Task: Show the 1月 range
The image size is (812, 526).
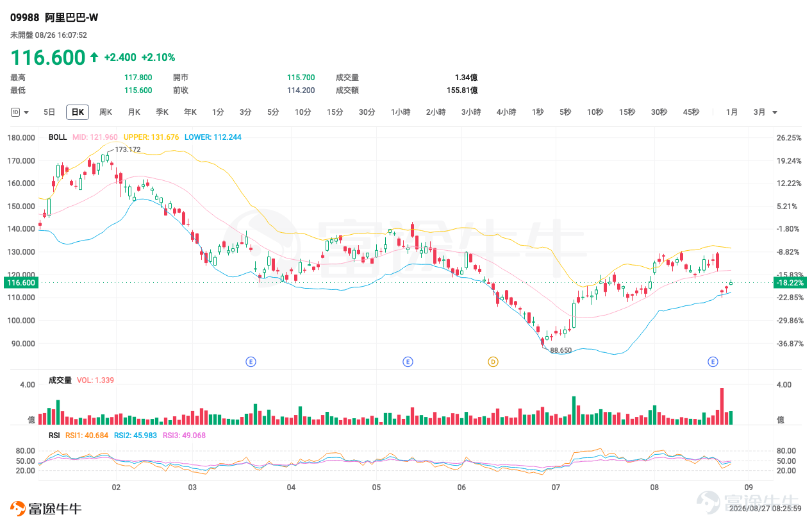Action: (x=732, y=112)
